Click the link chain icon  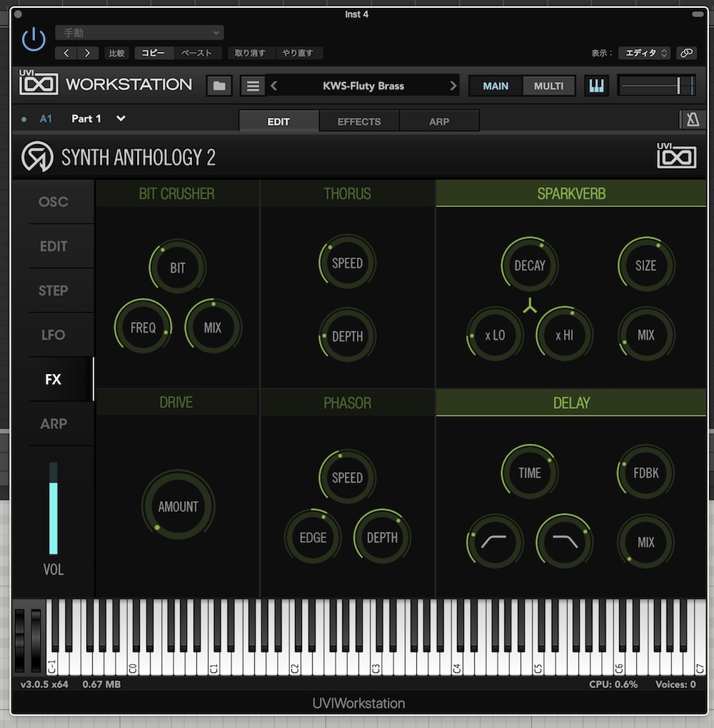(686, 53)
